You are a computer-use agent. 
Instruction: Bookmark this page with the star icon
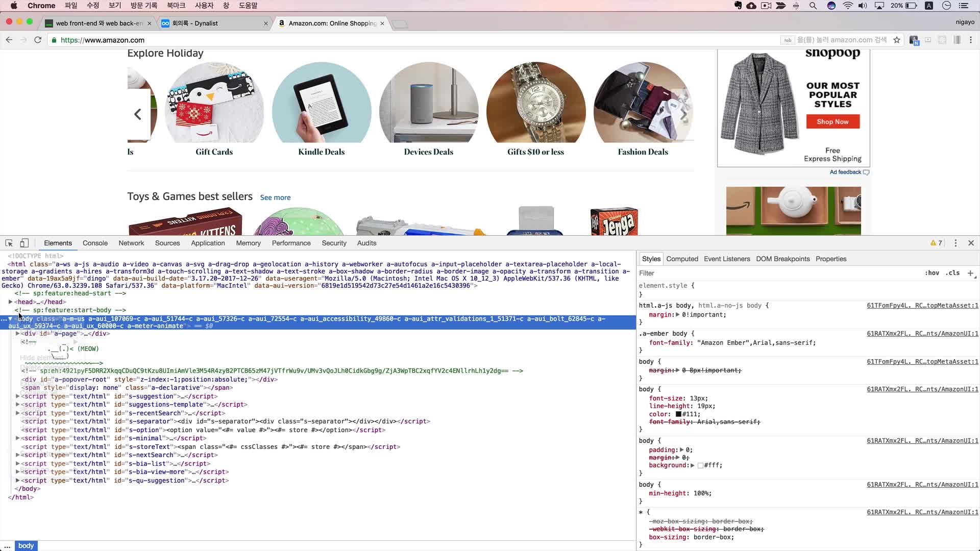(897, 40)
